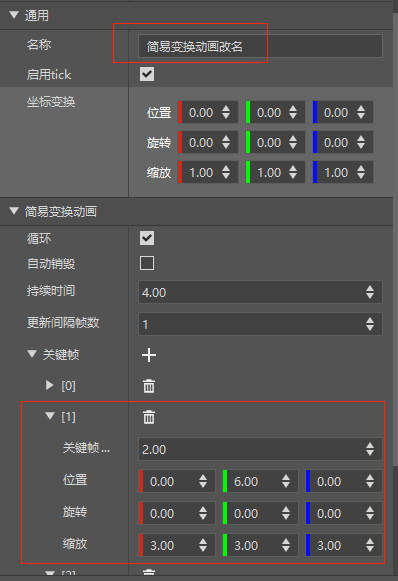
Task: Click the 自动销毁 label
Action: pyautogui.click(x=51, y=263)
